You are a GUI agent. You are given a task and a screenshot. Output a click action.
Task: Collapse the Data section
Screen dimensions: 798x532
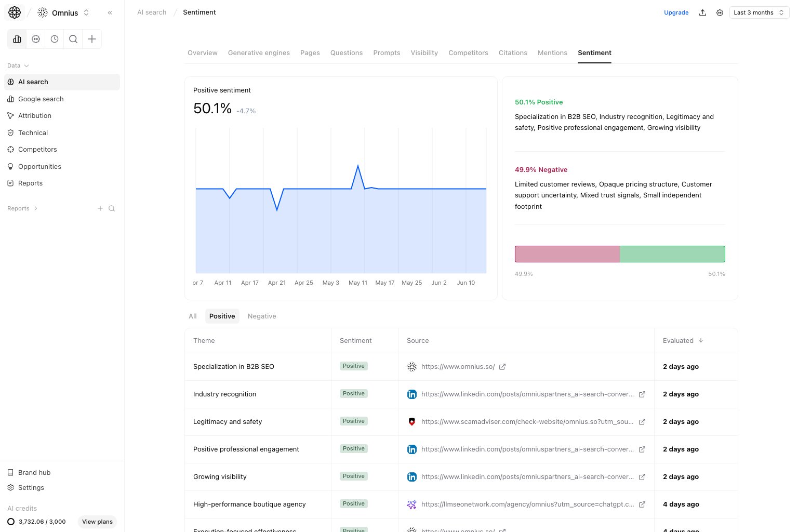18,65
